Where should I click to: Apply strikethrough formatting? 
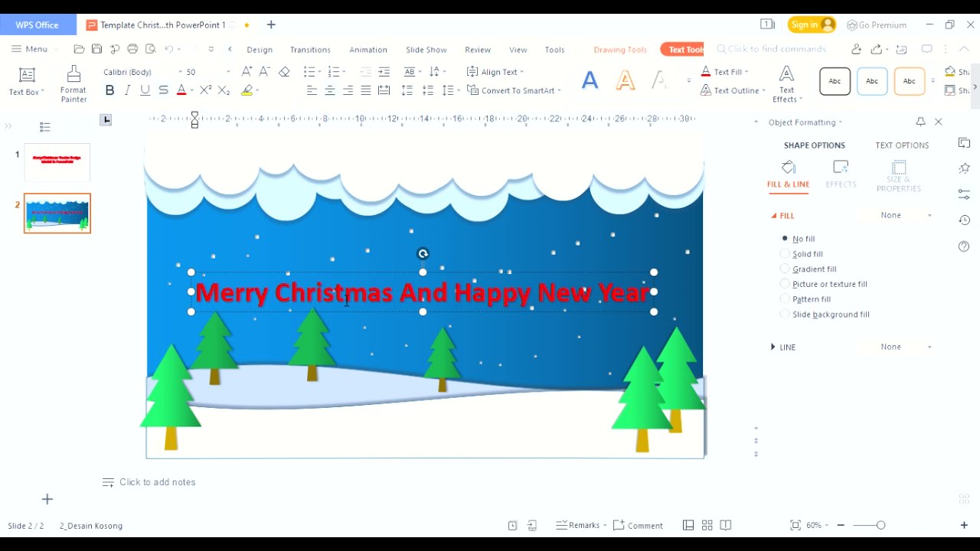(x=163, y=90)
